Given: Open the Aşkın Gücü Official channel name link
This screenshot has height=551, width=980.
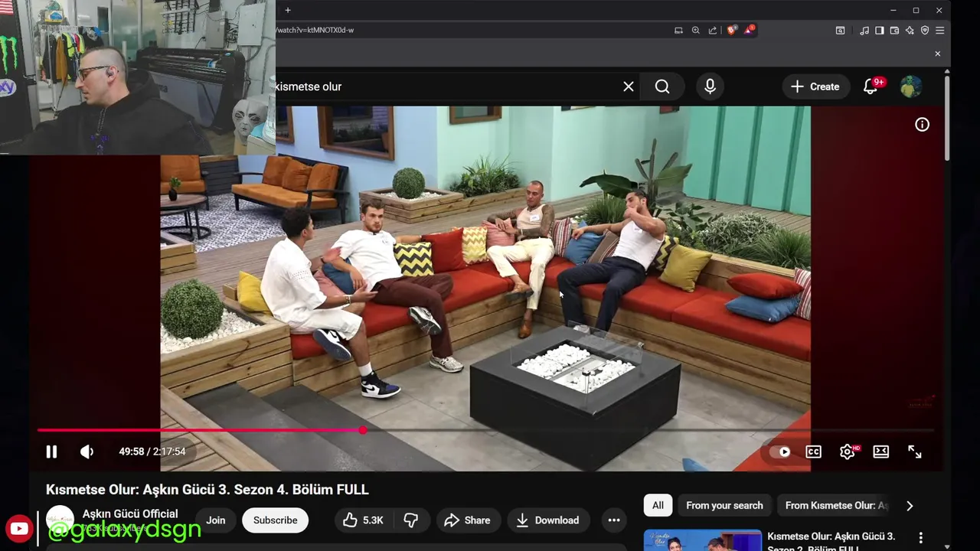Looking at the screenshot, I should (130, 514).
